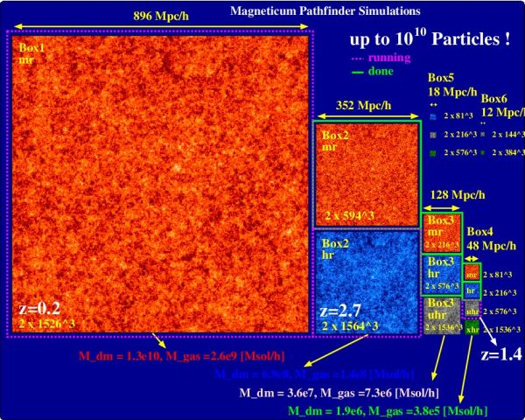Click the small Box4 uhr square
This screenshot has height=420, width=525.
click(472, 309)
